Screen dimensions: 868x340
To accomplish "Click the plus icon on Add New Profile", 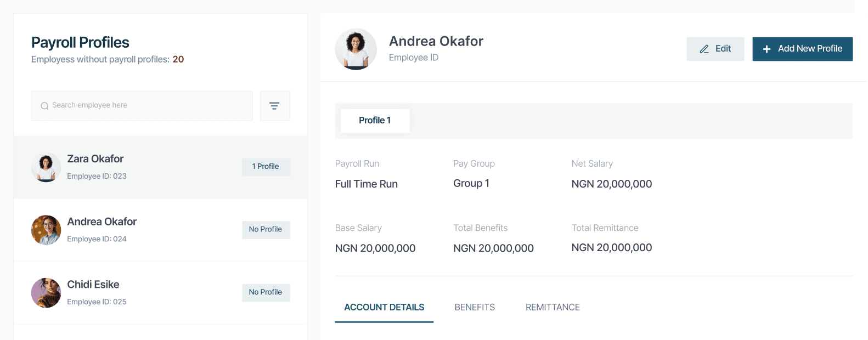I will point(766,49).
